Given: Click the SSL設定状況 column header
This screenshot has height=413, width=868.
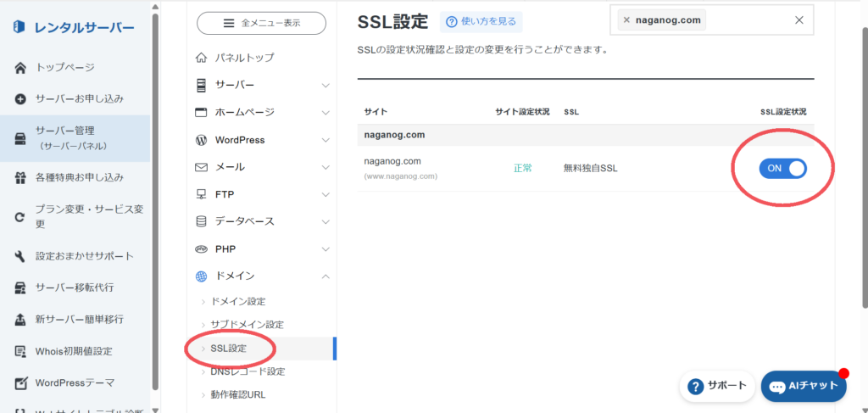Looking at the screenshot, I should 783,112.
